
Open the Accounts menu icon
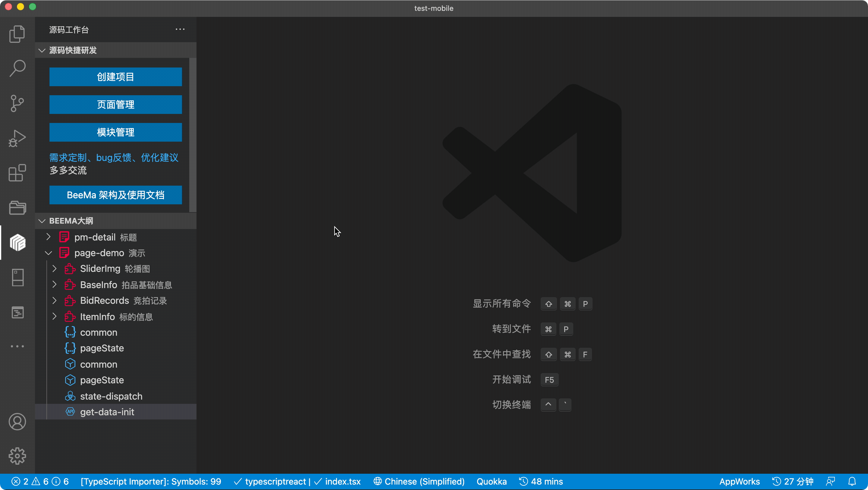pyautogui.click(x=17, y=422)
